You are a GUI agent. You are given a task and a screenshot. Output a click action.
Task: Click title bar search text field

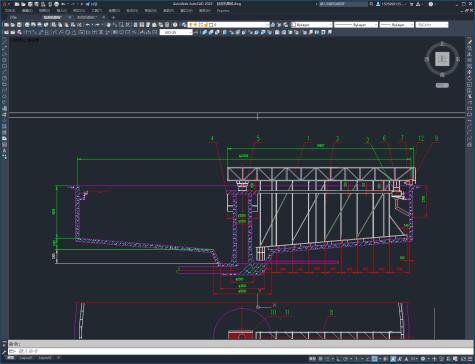click(342, 4)
